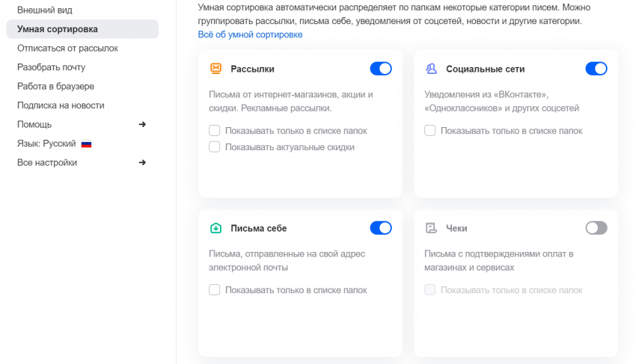Image resolution: width=636 pixels, height=364 pixels.
Task: Disable the Рассылки toggle switch
Action: click(x=381, y=69)
